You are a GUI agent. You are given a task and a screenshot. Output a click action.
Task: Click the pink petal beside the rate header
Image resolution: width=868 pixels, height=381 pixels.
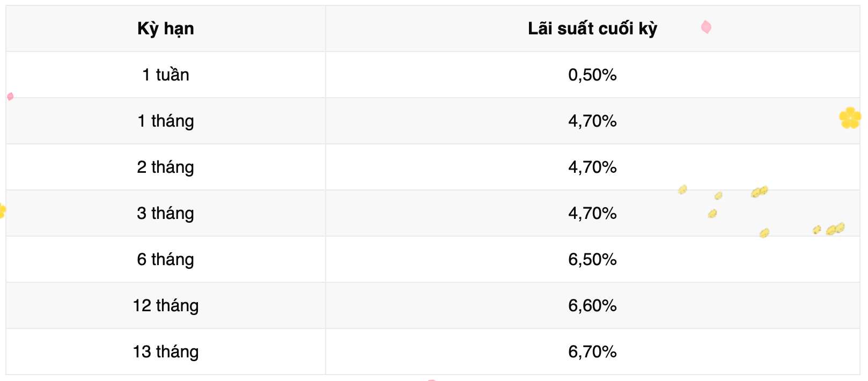[706, 27]
